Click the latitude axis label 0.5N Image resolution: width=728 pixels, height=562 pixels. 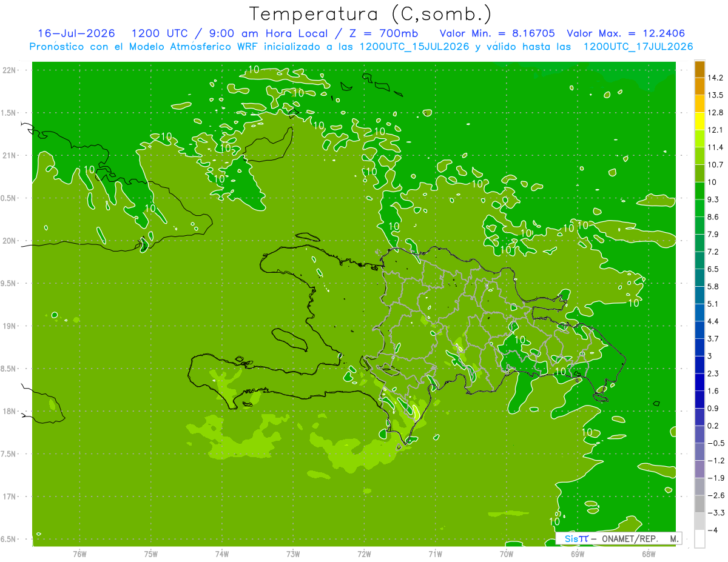8,198
